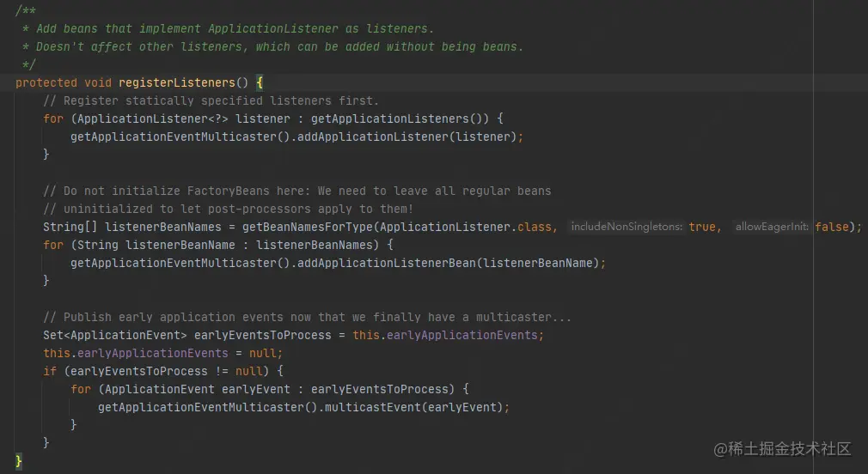Click 'ApplicationListener<?> listener' loop declaration
The image size is (868, 474).
184,118
